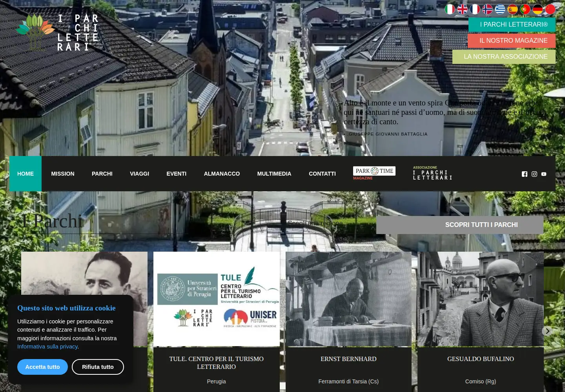
Task: Advance the parks carousel with right arrow
Action: click(547, 331)
